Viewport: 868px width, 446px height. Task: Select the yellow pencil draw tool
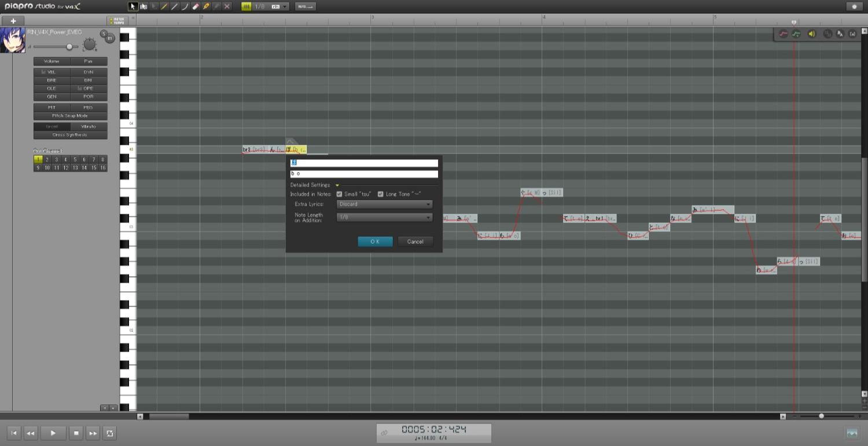pyautogui.click(x=205, y=6)
